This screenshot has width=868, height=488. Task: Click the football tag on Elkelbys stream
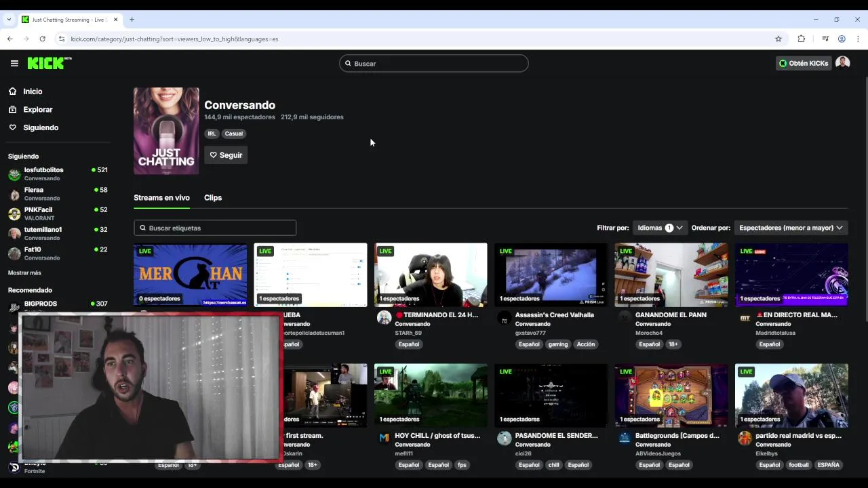tap(799, 465)
